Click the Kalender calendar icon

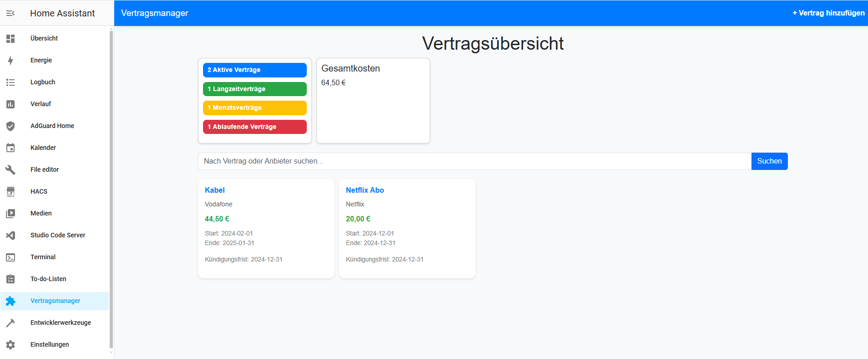tap(10, 148)
